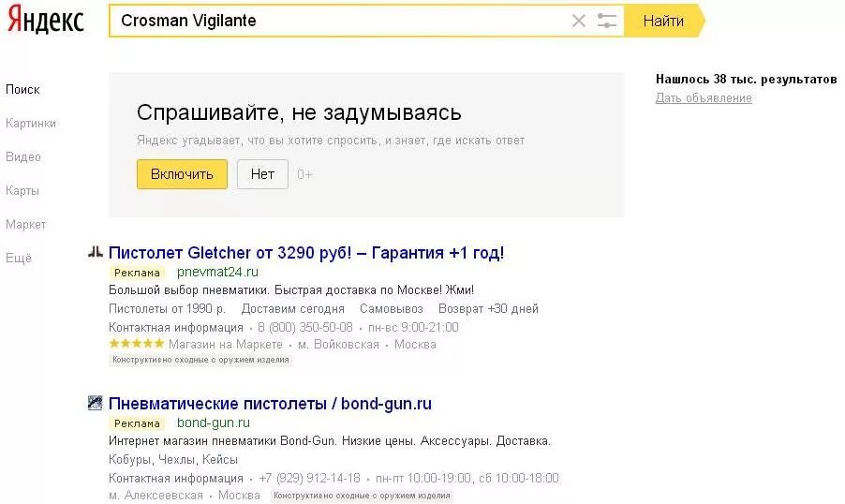Open the Доставим сегодня sitelink
Image resolution: width=845 pixels, height=504 pixels.
tap(292, 309)
